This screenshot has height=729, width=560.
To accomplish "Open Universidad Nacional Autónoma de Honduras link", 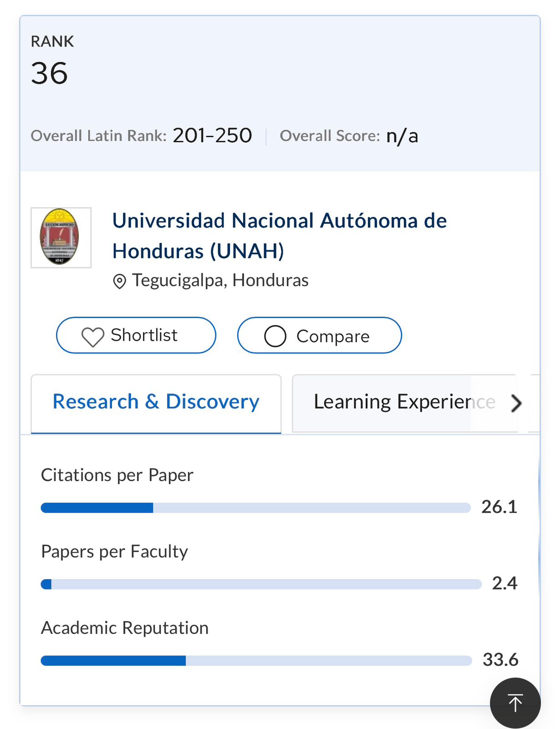I will [x=279, y=236].
